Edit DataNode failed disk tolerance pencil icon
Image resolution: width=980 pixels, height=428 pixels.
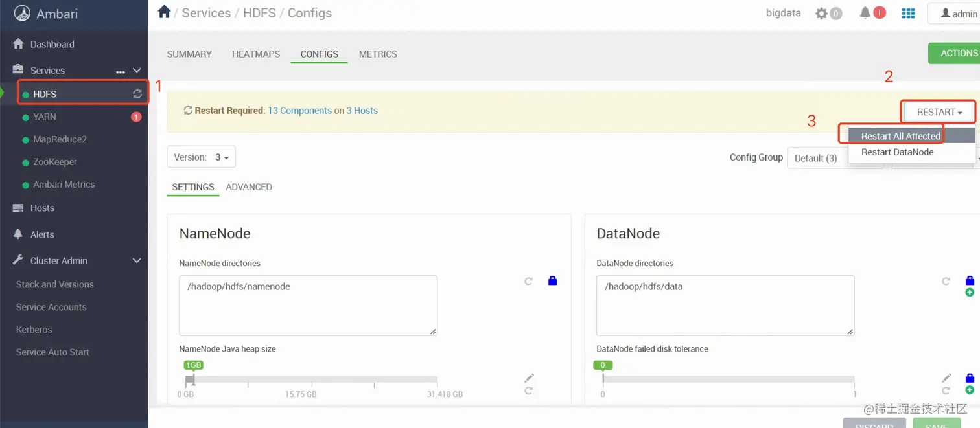tap(947, 377)
